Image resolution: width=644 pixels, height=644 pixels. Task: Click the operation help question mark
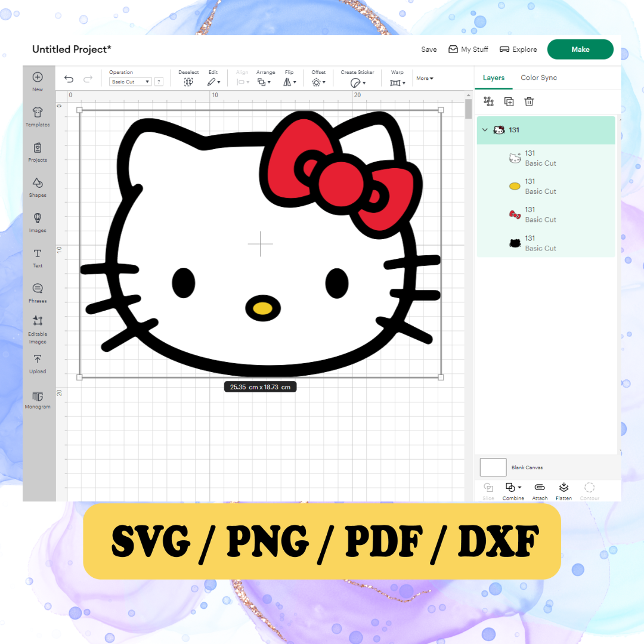click(159, 82)
